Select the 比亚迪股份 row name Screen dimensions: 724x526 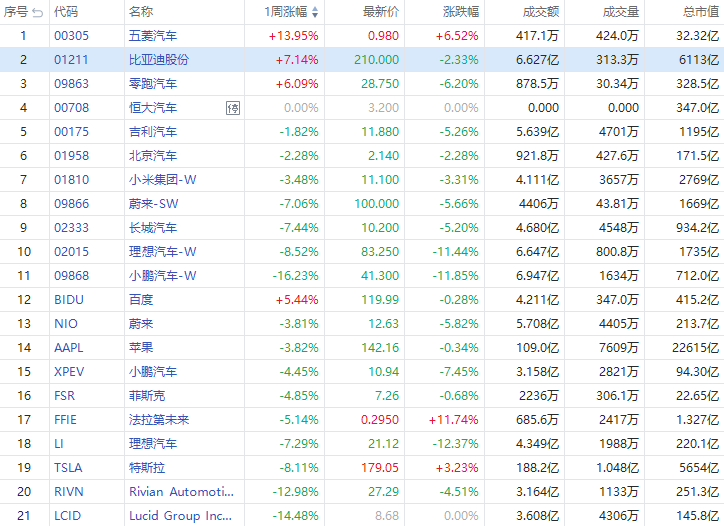(159, 60)
